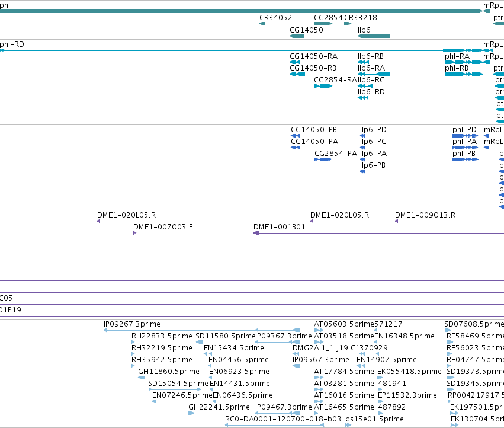
Task: Click the phl-PB protein feature
Action: 466,159
